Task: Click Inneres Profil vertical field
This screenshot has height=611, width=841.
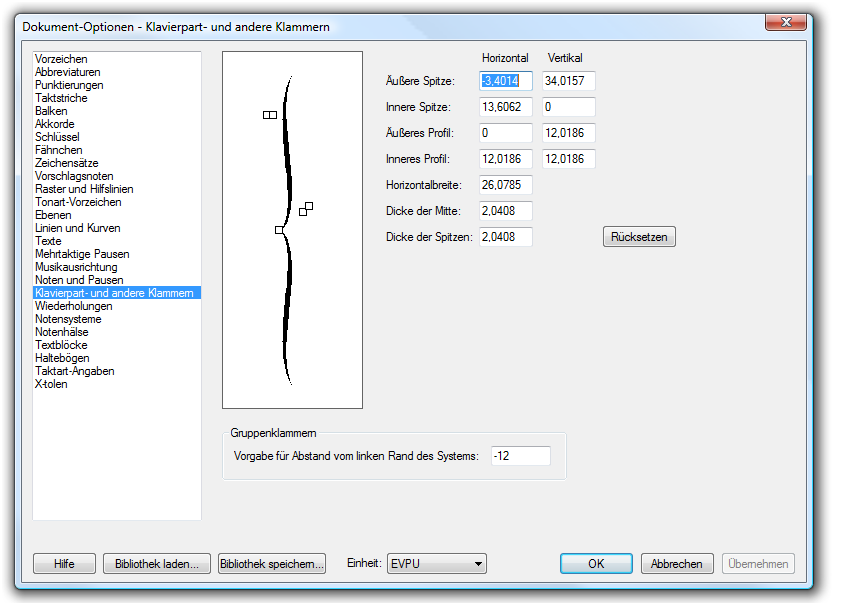Action: point(569,159)
